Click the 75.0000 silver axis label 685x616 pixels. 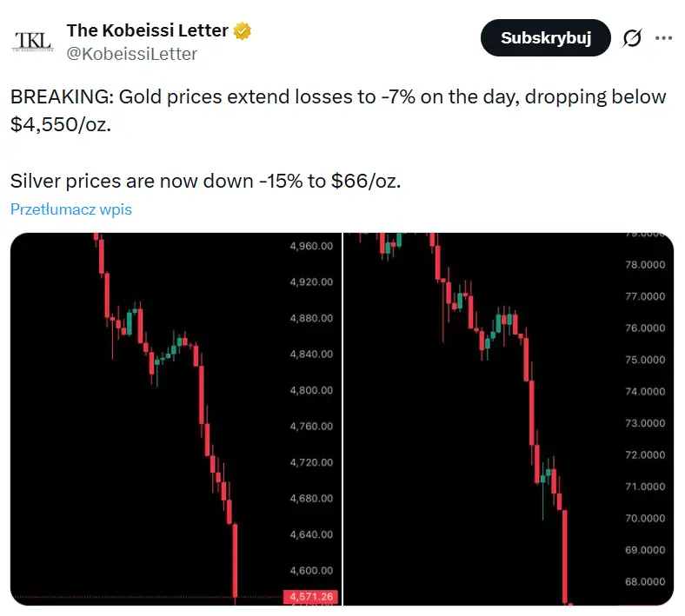point(644,360)
